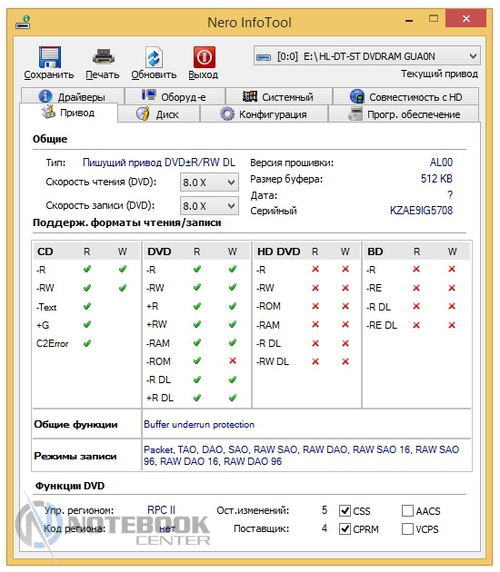Click the Диск tab disc icon
Screen dimensions: 500x572
(x=143, y=114)
